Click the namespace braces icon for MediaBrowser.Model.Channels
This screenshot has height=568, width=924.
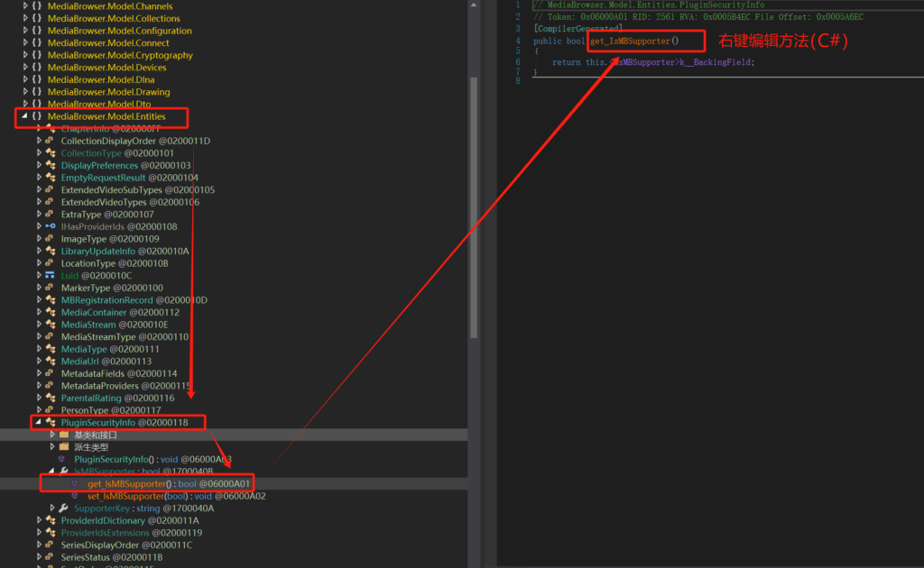(x=36, y=6)
